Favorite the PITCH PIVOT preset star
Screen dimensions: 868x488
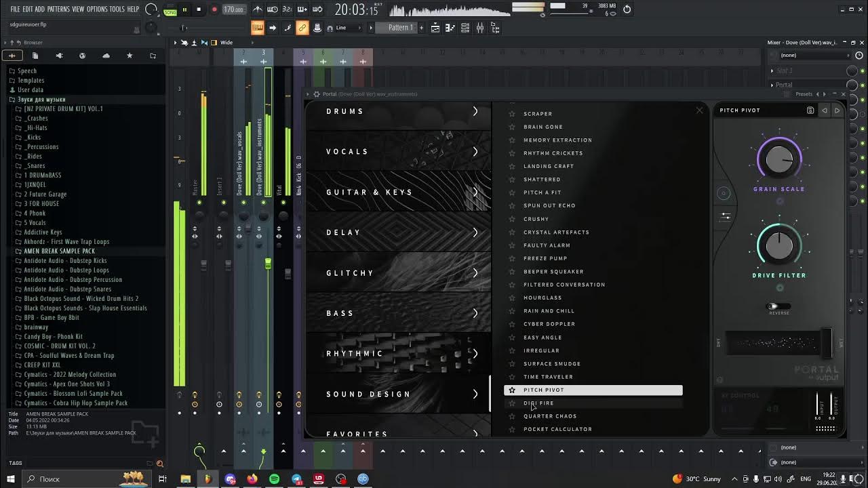[512, 390]
